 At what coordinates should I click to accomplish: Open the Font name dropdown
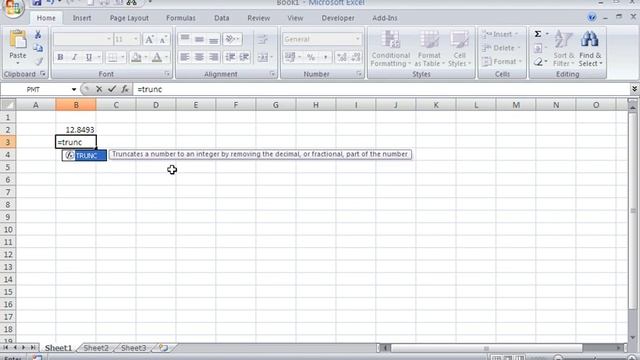pos(109,39)
